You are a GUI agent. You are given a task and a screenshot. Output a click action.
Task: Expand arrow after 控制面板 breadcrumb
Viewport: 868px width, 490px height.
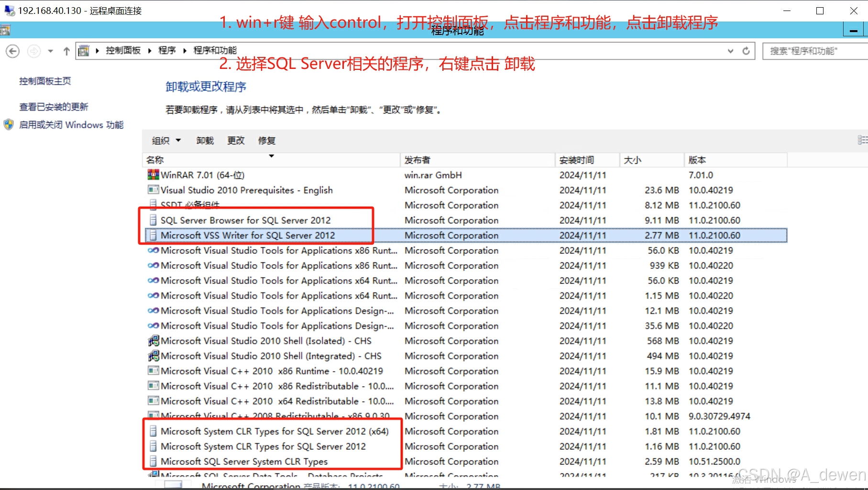coord(150,51)
